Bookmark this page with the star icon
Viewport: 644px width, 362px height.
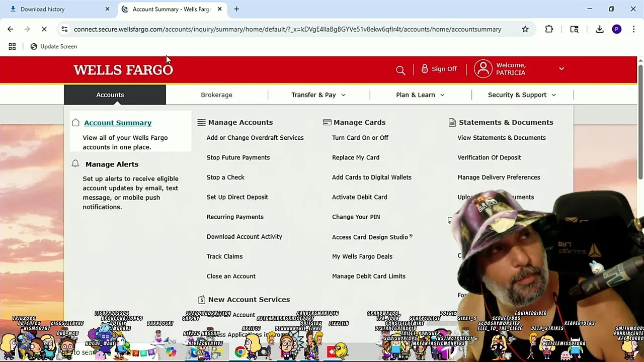525,29
